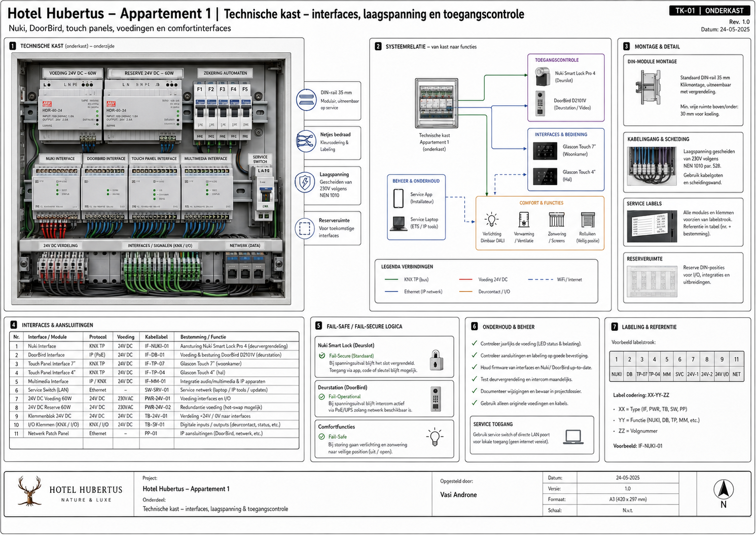
Task: Click the Technische kast thumbnail in Systeemrelatie
Action: coord(437,104)
